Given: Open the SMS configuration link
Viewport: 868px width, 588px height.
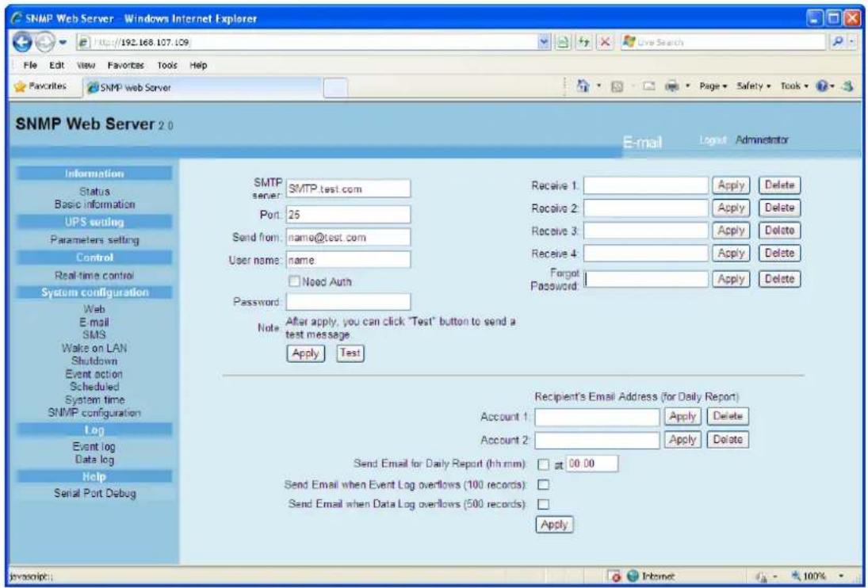Looking at the screenshot, I should click(94, 335).
